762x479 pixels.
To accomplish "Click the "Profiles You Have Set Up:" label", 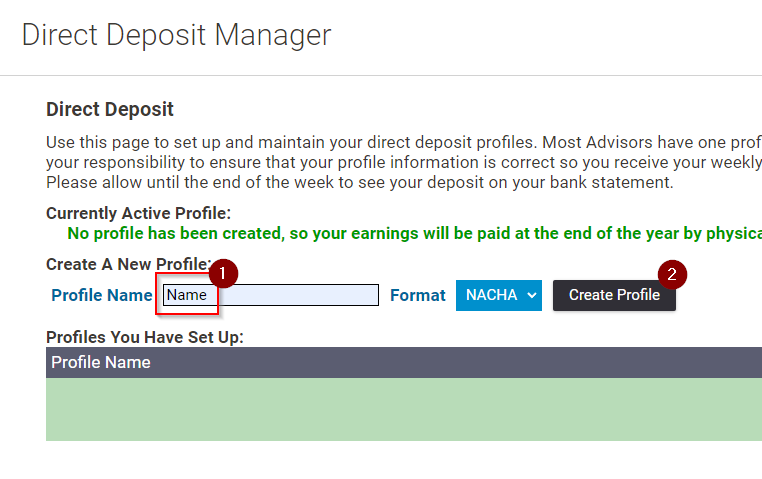I will (x=145, y=337).
